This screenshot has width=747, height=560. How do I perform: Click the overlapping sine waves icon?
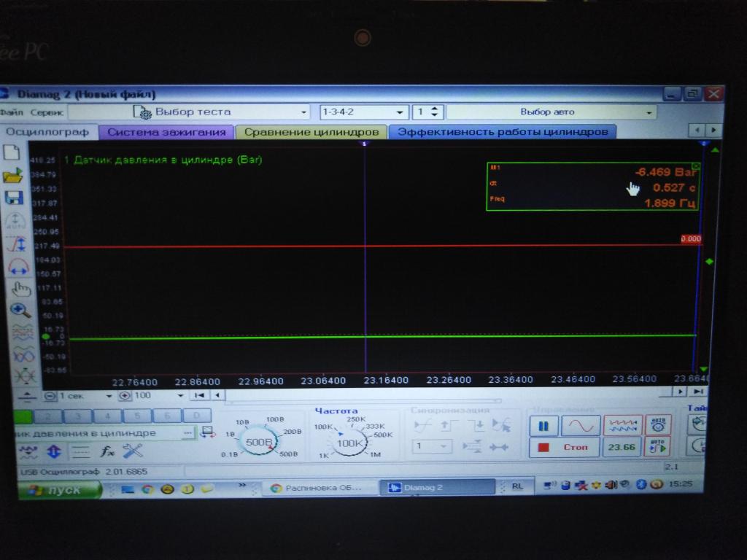click(x=23, y=354)
